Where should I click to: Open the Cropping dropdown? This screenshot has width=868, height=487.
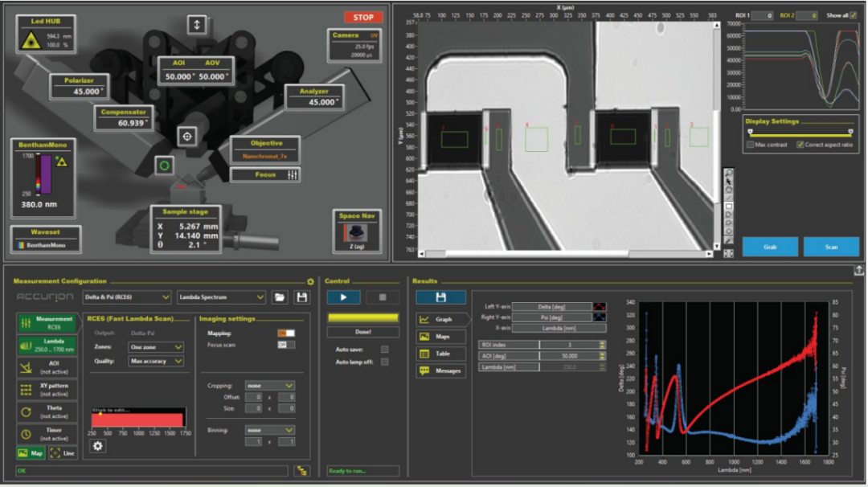(x=269, y=385)
